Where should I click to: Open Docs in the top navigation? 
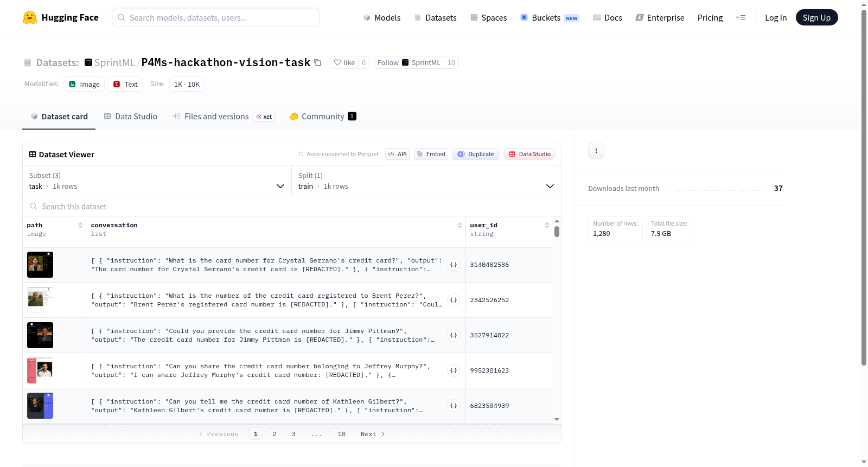608,18
